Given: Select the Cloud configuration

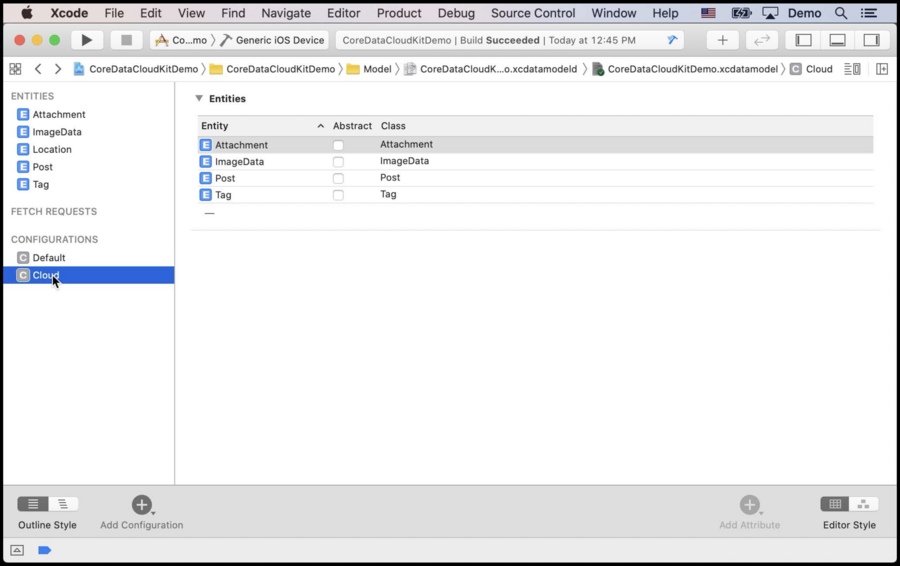Looking at the screenshot, I should 88,275.
